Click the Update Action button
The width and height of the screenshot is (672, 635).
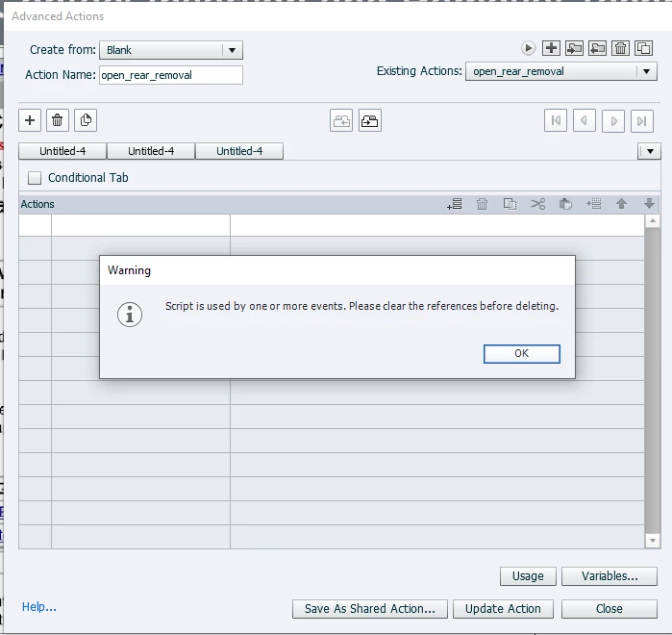(x=503, y=609)
